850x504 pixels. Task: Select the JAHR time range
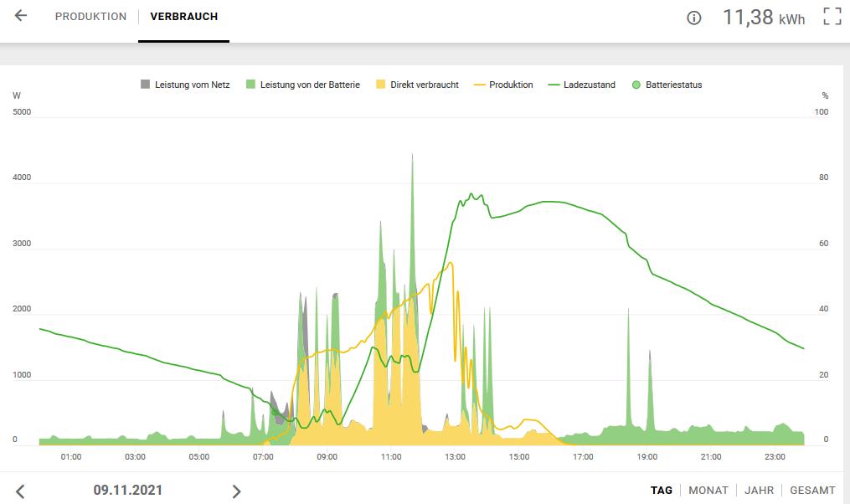(x=759, y=491)
